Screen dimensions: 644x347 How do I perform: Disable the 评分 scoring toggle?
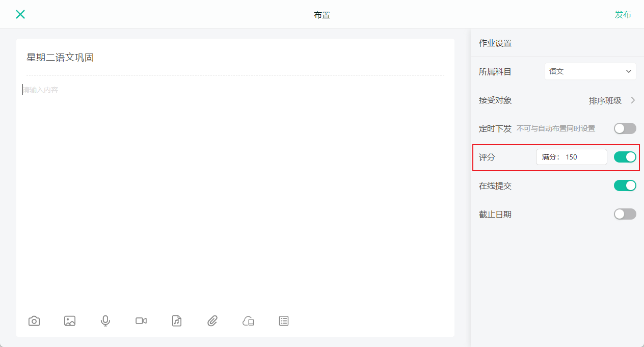[625, 157]
